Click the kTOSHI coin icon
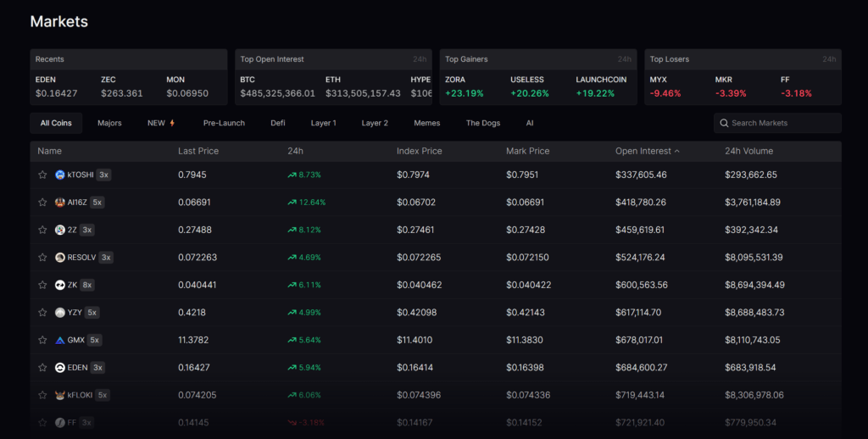Image resolution: width=868 pixels, height=439 pixels. click(60, 175)
